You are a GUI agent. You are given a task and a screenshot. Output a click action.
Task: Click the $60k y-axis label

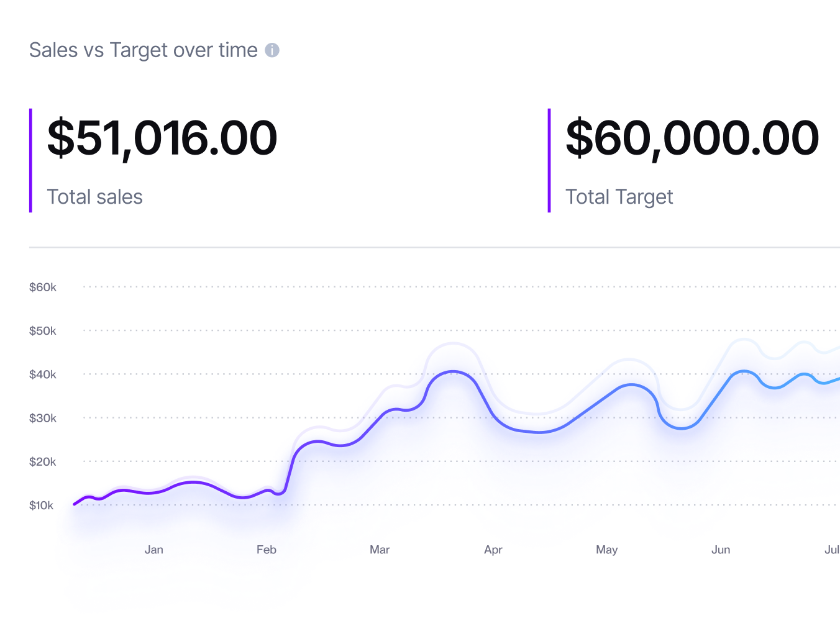click(x=43, y=288)
